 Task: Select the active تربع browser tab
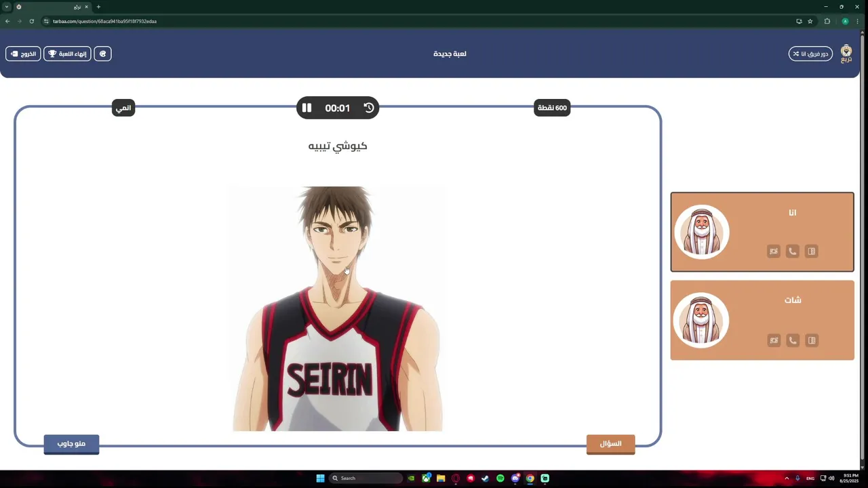[52, 7]
